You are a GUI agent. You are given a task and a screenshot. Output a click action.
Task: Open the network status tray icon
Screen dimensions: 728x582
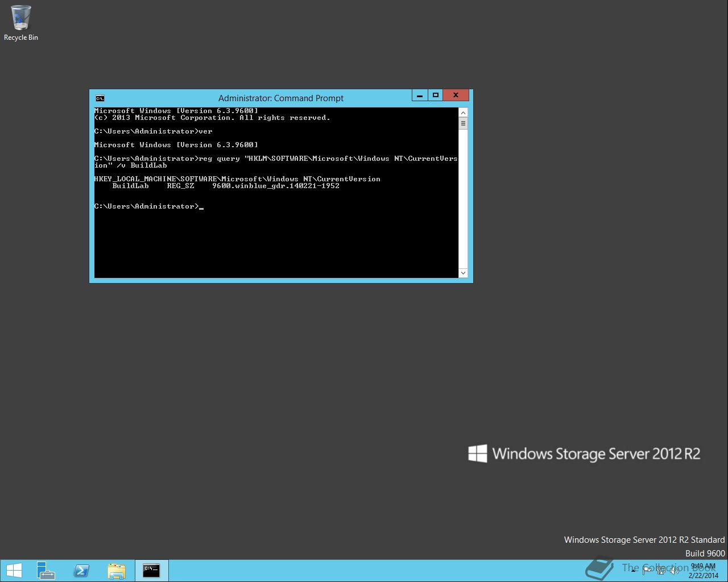point(661,571)
